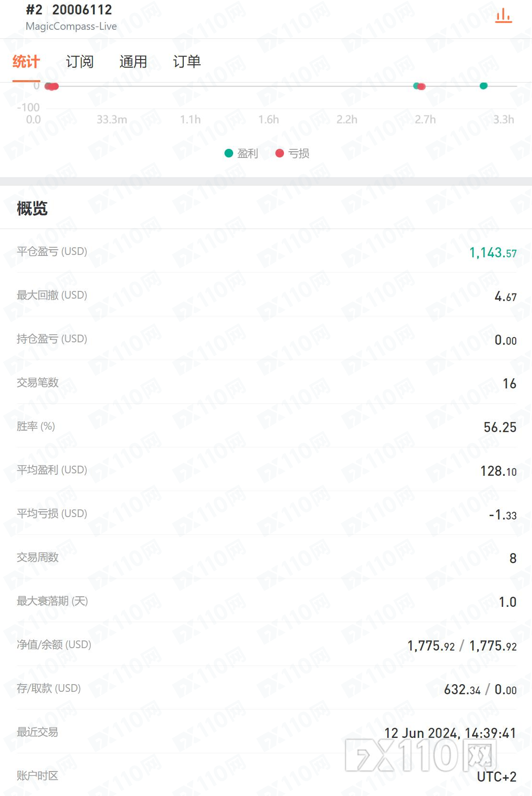This screenshot has width=532, height=796.
Task: Click the red data point near 2.7h
Action: (422, 87)
